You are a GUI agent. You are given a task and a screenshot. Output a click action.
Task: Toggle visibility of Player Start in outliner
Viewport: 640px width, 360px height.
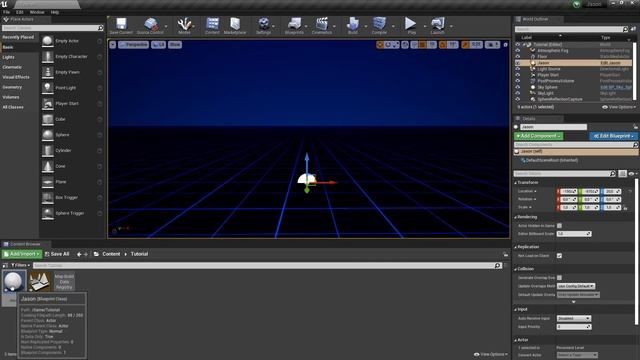coord(518,75)
